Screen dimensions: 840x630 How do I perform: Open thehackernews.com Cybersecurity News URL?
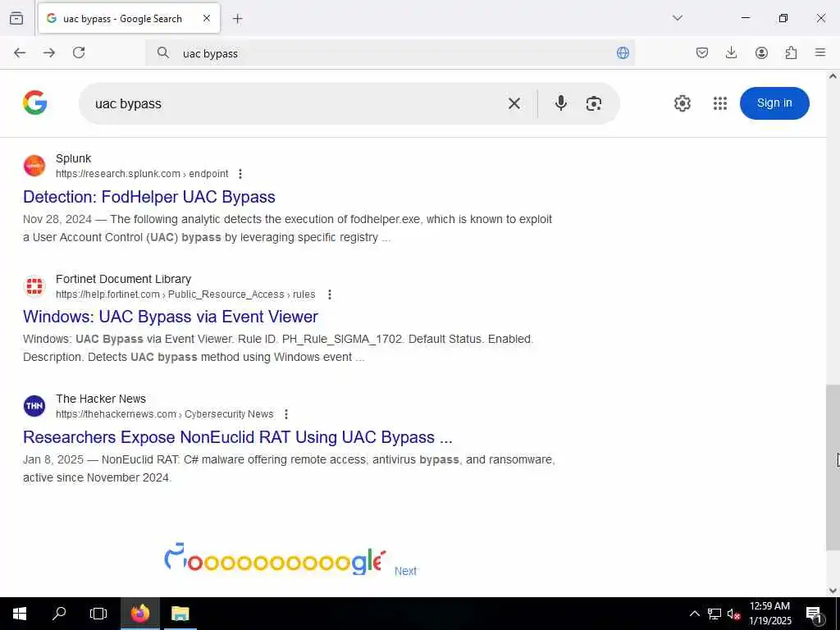click(x=164, y=414)
